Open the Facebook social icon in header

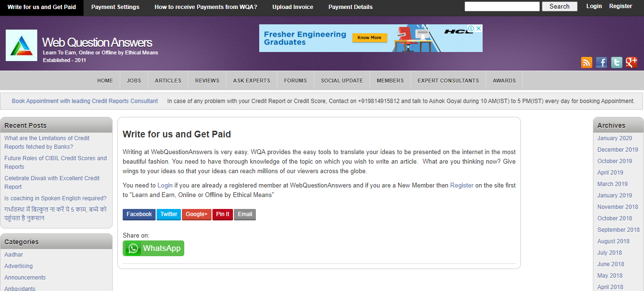[x=602, y=62]
